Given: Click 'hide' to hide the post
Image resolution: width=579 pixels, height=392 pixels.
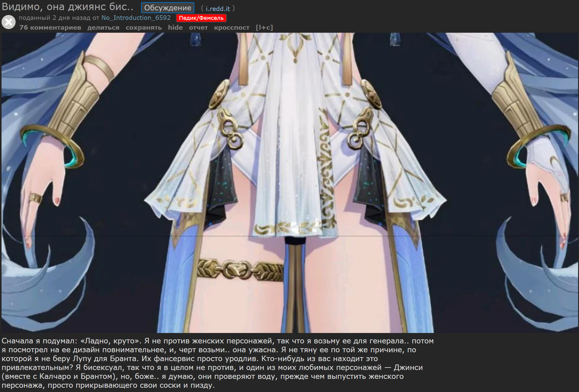Looking at the screenshot, I should point(175,28).
